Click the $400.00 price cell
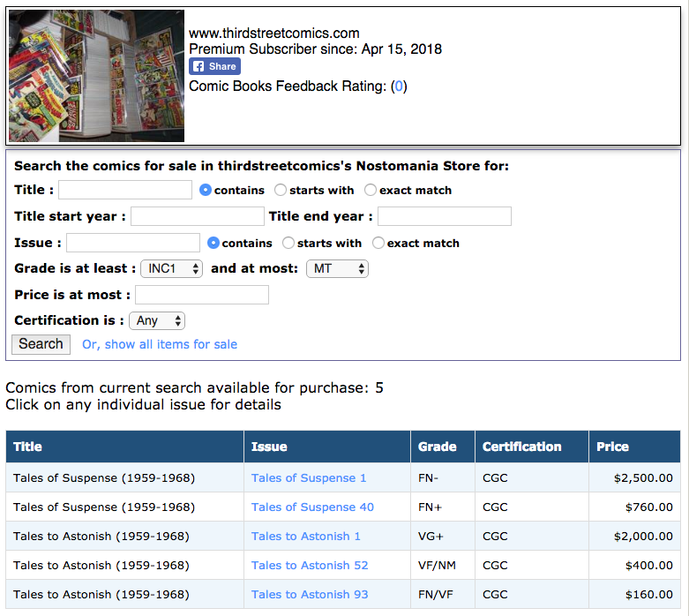The image size is (689, 616). coord(634,565)
